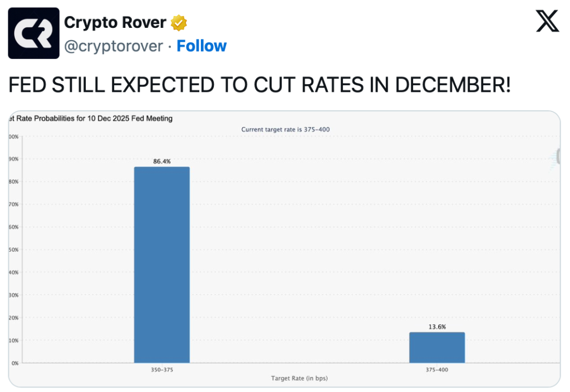Click the tweet text about December rate cut
570x392 pixels.
tap(259, 85)
